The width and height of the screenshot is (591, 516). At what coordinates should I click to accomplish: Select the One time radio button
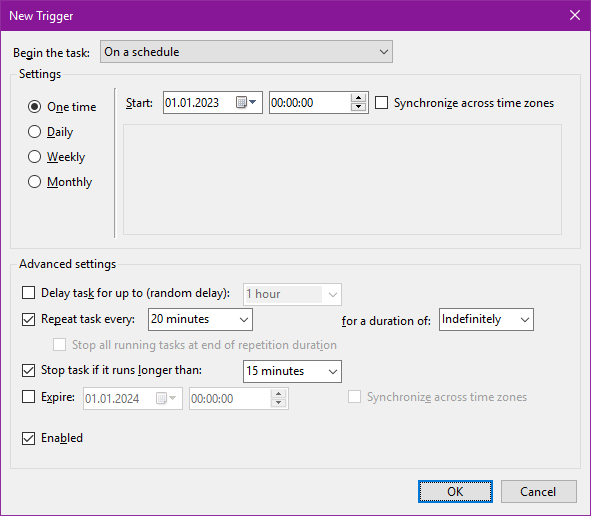click(34, 107)
